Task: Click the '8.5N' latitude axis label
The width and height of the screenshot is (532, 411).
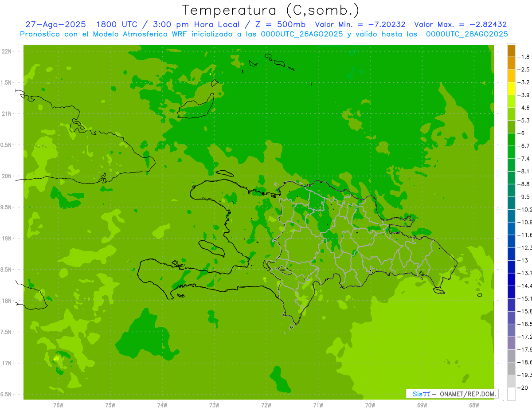Action: pyautogui.click(x=7, y=270)
